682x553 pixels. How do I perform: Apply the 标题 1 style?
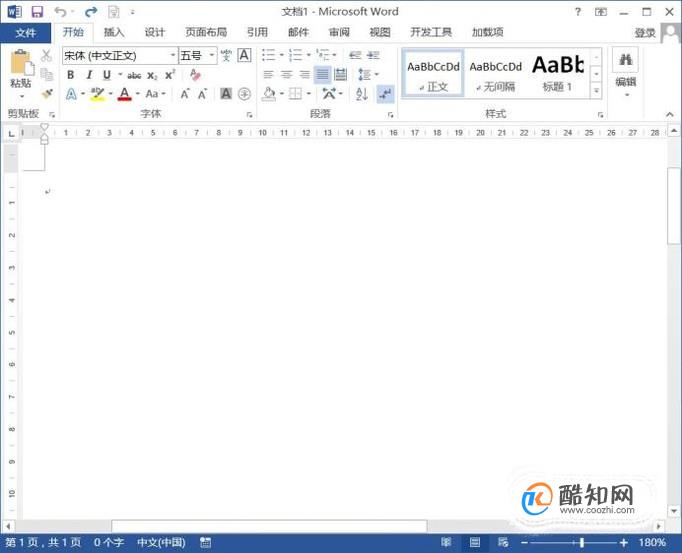point(558,75)
